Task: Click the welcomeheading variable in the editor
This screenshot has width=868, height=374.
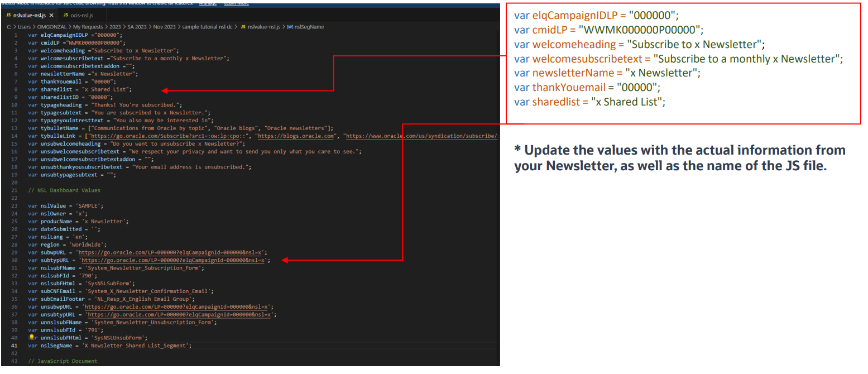Action: pyautogui.click(x=63, y=51)
